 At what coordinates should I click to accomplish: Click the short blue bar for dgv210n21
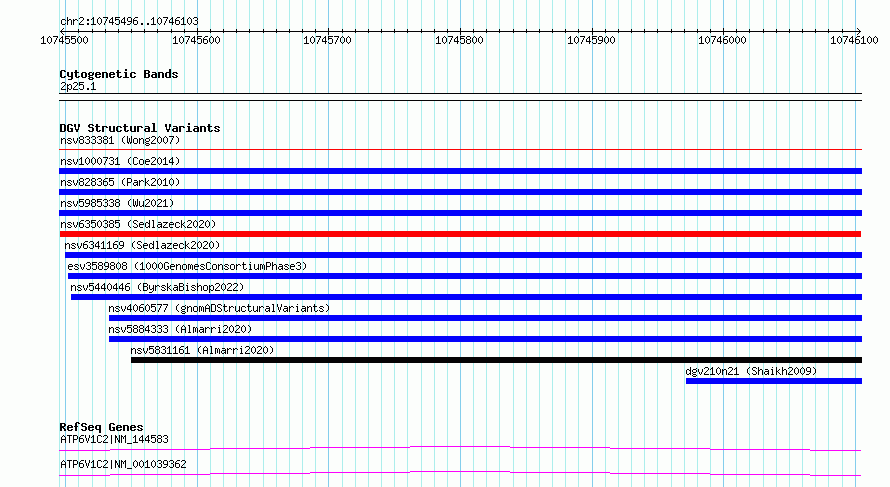[x=774, y=381]
